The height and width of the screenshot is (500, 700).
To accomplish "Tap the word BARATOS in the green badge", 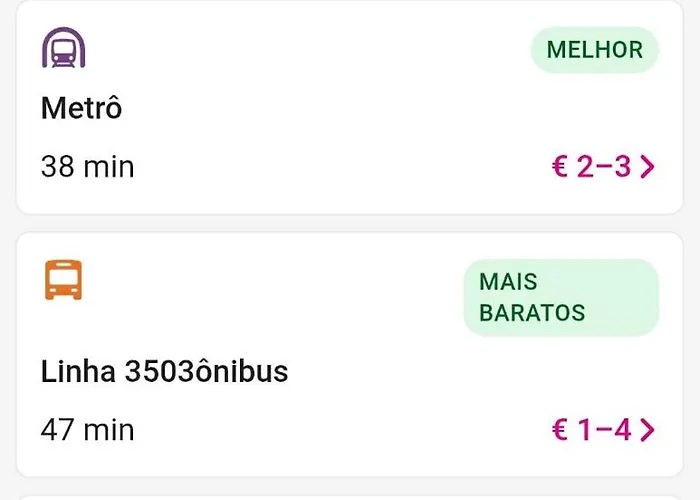I will 532,312.
